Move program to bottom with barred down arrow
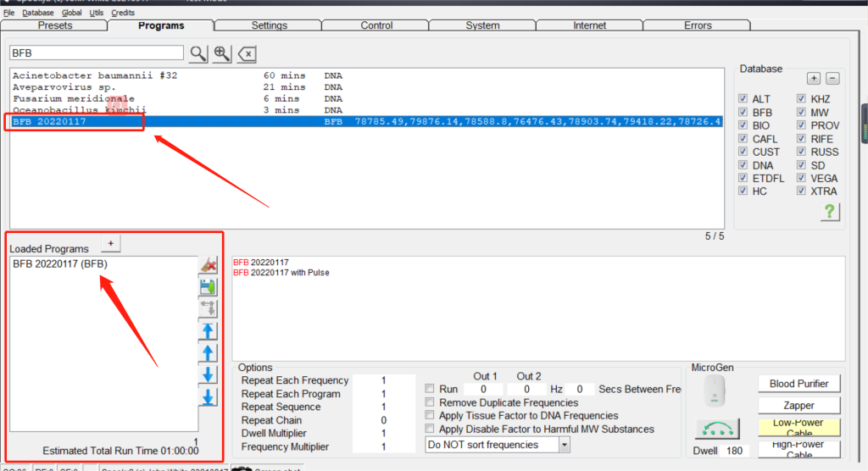The image size is (868, 471). coord(208,397)
